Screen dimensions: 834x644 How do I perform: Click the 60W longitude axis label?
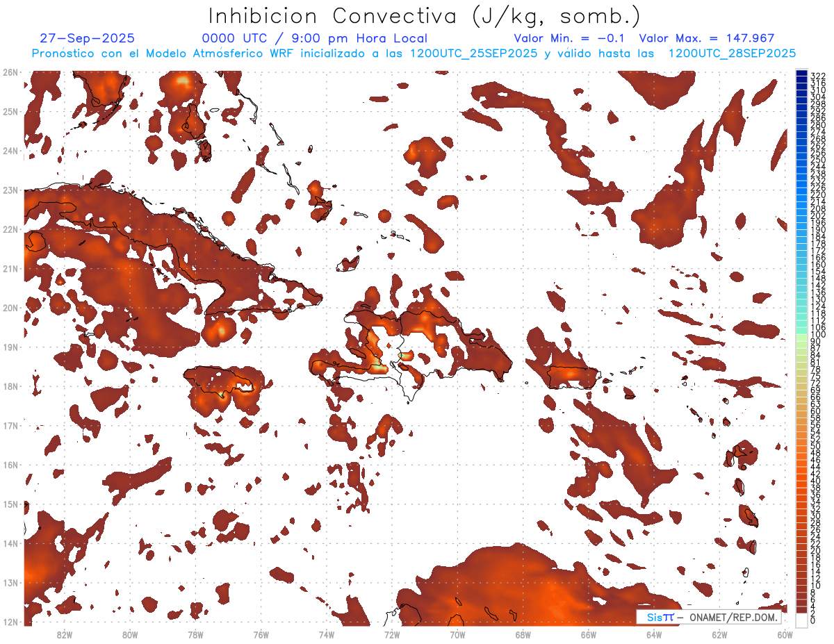click(x=785, y=634)
